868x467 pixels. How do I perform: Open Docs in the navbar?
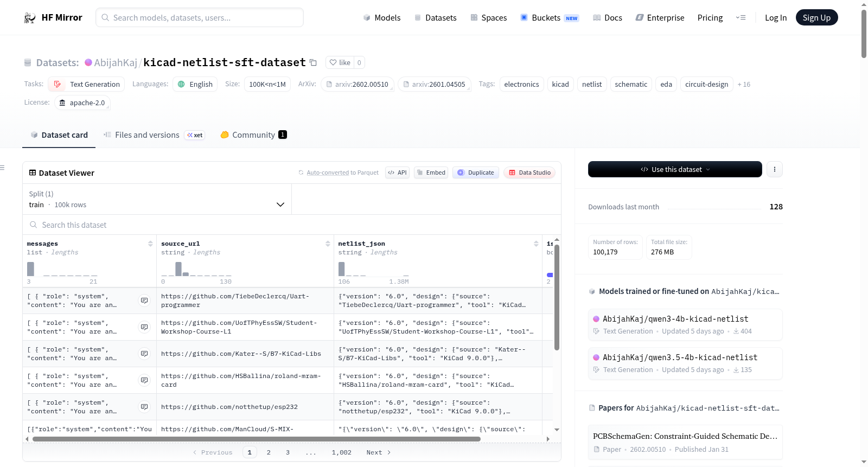[608, 18]
